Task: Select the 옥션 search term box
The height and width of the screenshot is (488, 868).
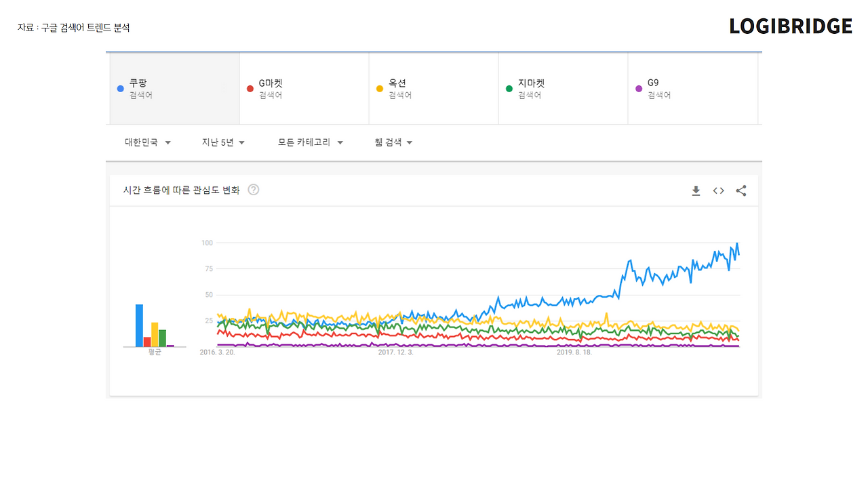Action: pyautogui.click(x=434, y=89)
